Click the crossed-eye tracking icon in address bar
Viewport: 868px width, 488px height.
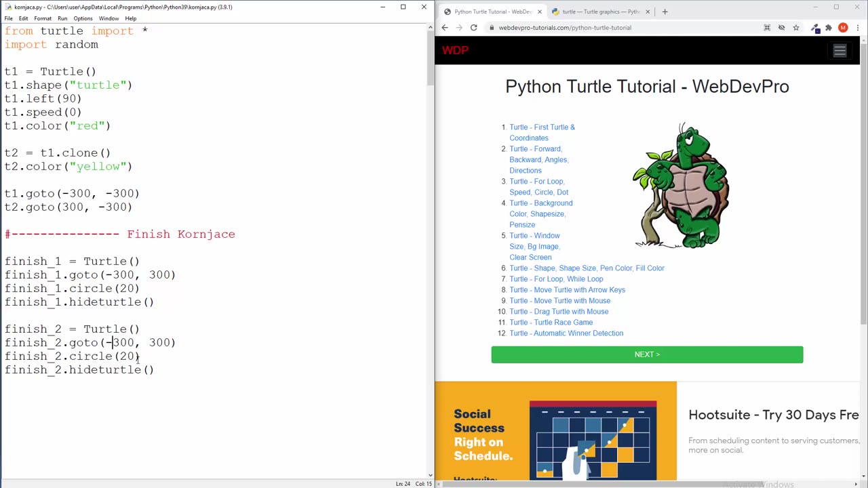point(781,28)
